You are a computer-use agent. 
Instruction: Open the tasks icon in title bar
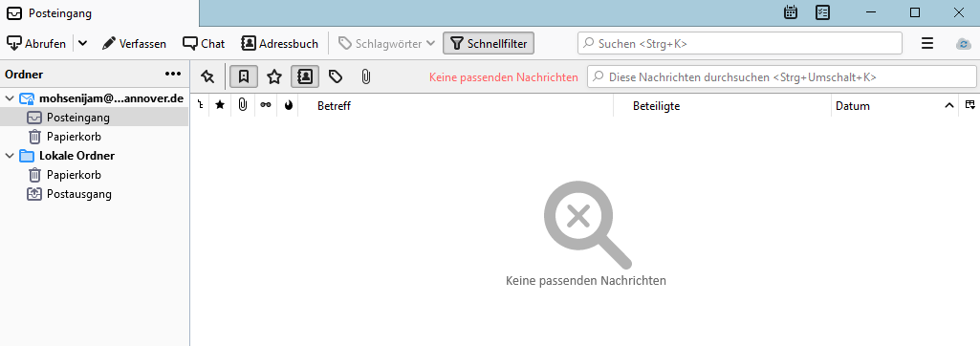tap(822, 12)
